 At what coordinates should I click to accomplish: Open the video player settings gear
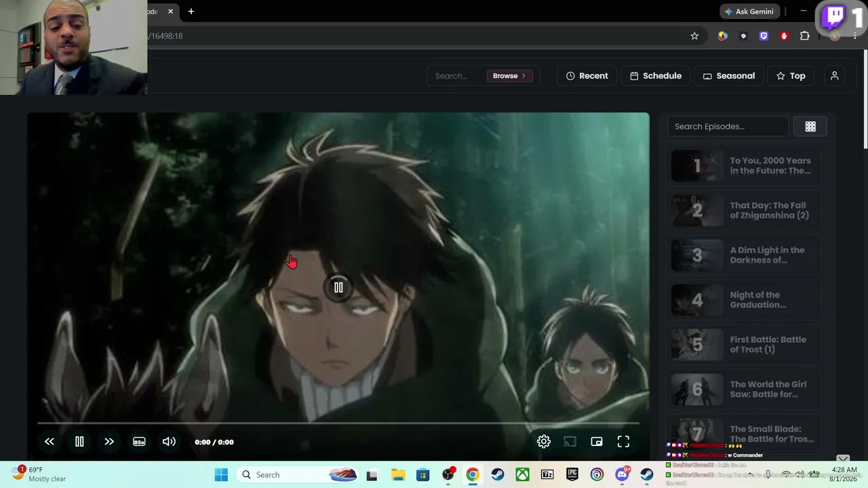click(544, 442)
